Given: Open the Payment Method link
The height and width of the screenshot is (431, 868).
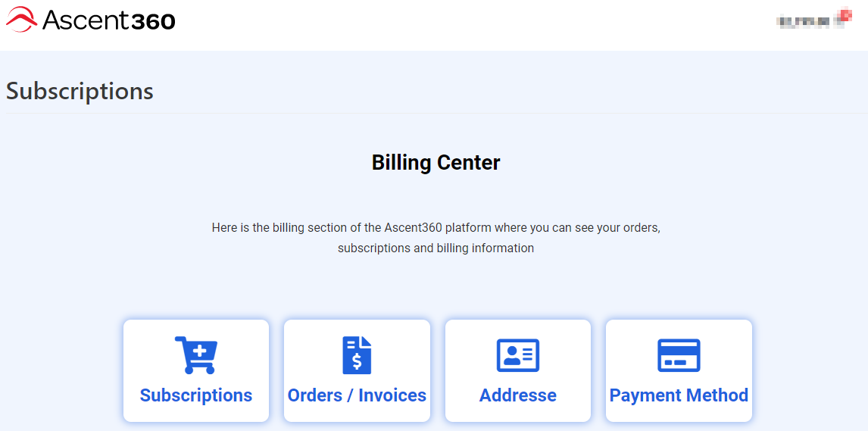Looking at the screenshot, I should 679,395.
